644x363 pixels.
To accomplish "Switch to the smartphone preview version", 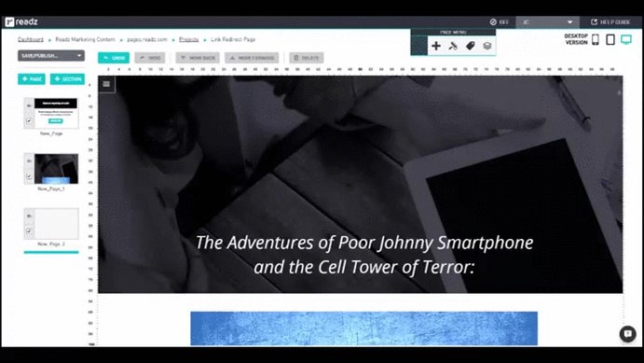I will (596, 39).
